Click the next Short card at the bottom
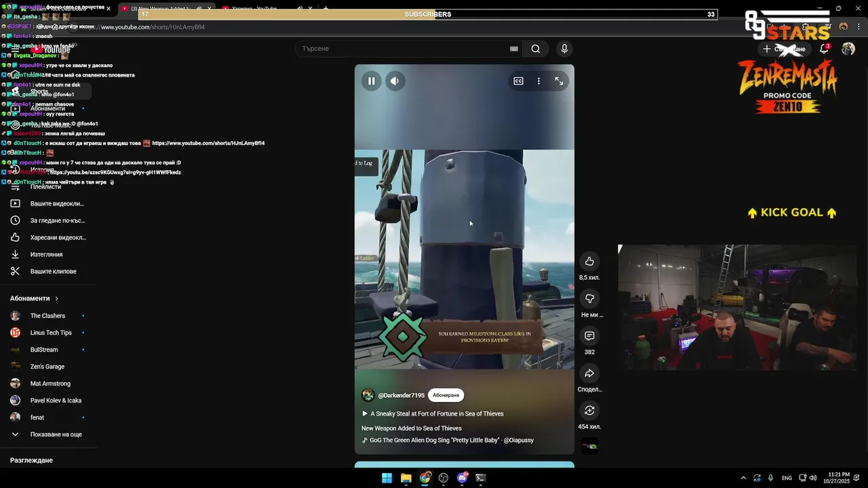This screenshot has height=488, width=868. click(465, 464)
